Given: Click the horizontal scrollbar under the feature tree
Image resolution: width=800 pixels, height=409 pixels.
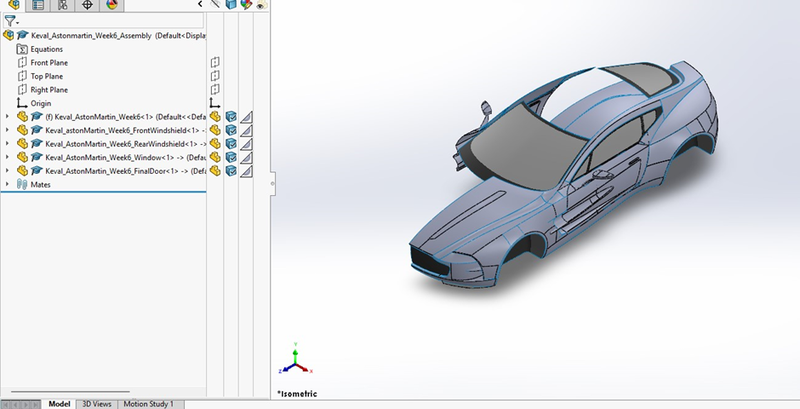Looking at the screenshot, I should [x=70, y=392].
